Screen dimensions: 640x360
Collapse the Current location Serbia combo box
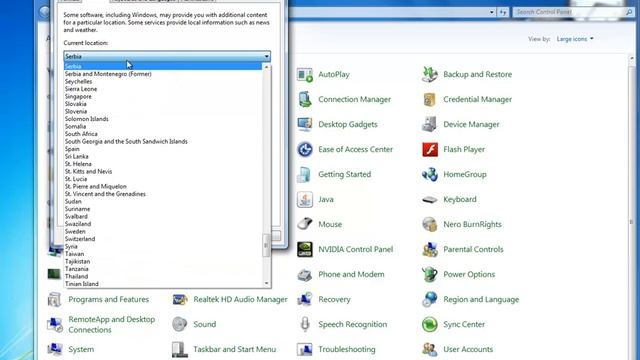coord(167,56)
